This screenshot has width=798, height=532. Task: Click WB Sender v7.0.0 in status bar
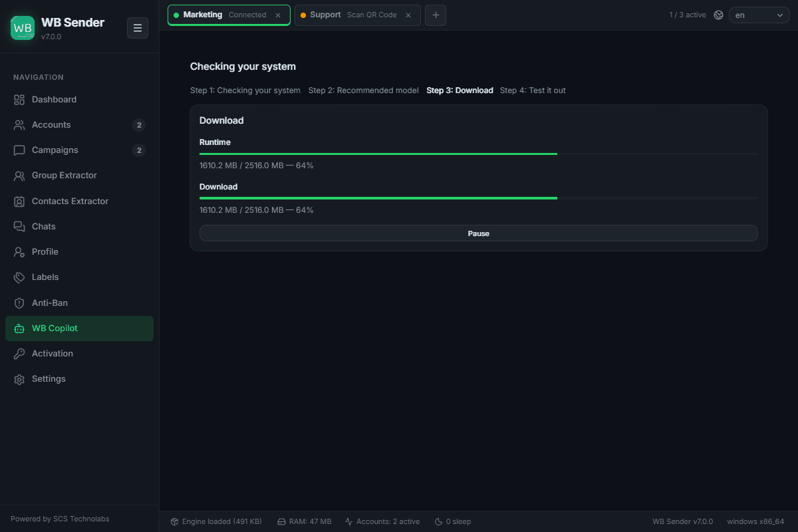pos(682,522)
